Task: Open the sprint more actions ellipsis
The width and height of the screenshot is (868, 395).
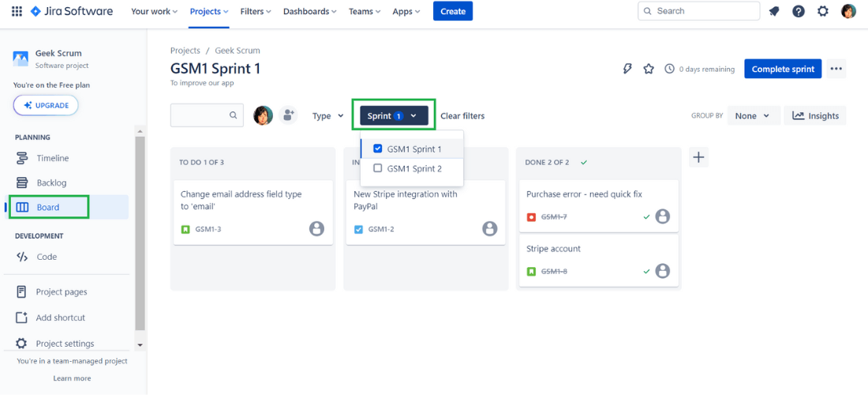Action: tap(836, 69)
